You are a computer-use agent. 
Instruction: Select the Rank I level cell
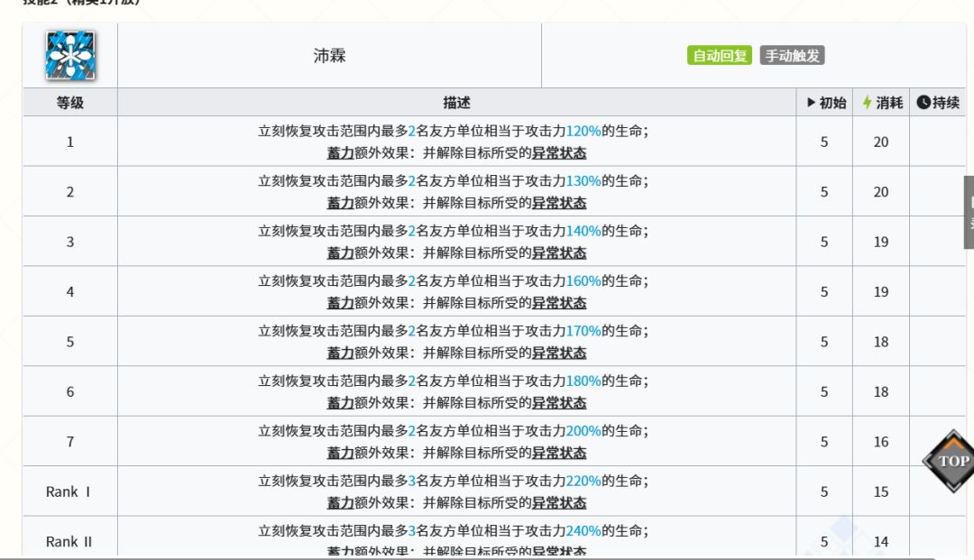tap(70, 491)
